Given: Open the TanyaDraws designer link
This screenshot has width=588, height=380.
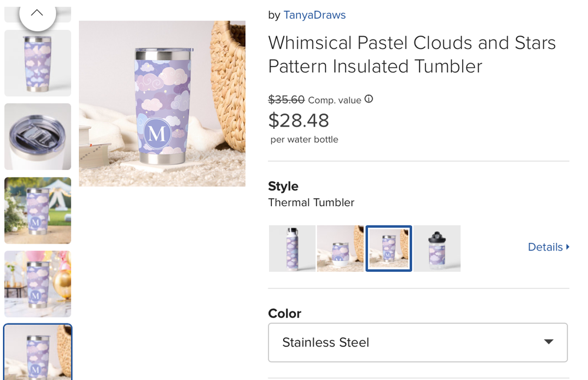Looking at the screenshot, I should (314, 15).
